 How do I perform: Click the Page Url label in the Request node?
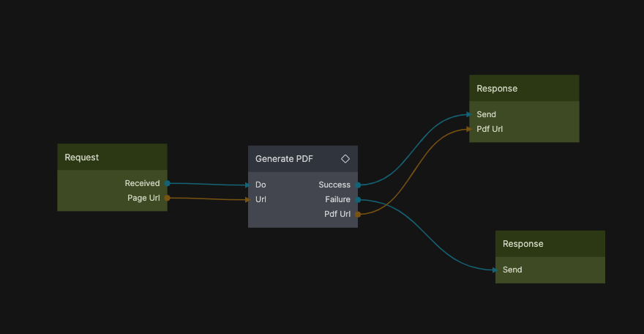(x=143, y=198)
